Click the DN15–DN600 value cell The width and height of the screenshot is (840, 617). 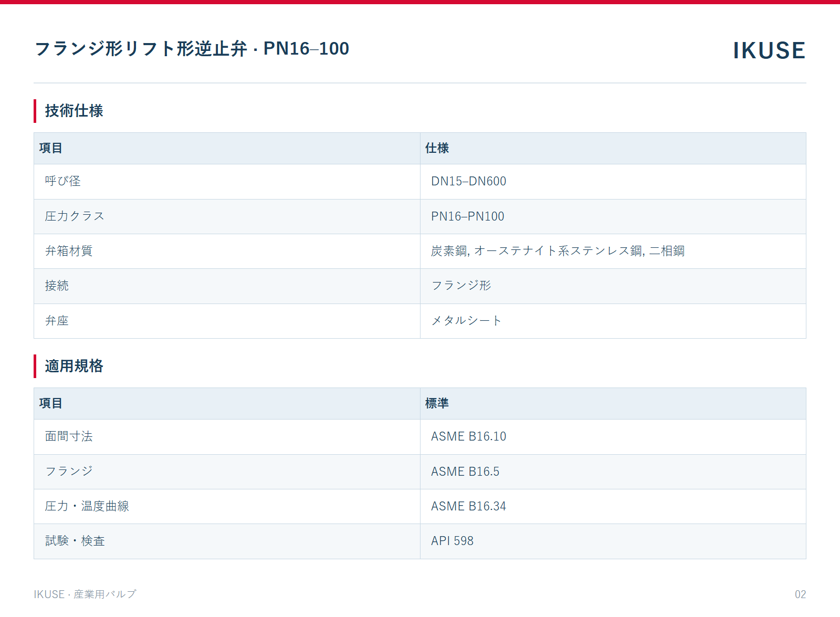[613, 182]
